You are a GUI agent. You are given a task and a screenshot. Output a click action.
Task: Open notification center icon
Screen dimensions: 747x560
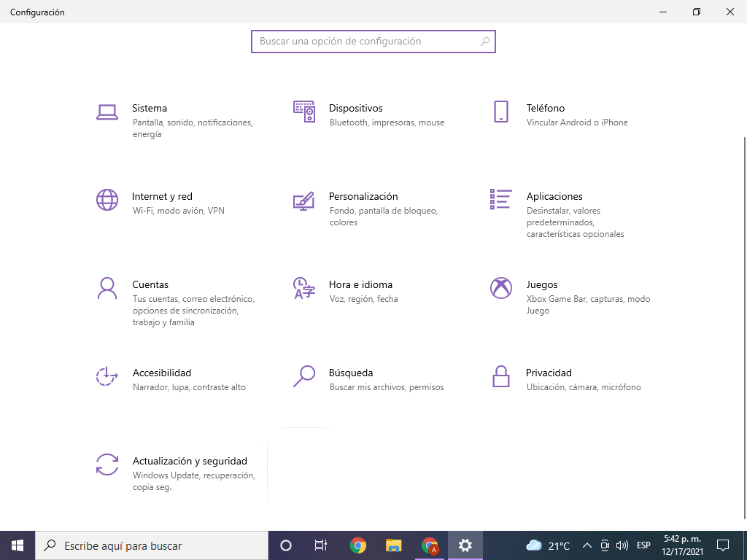pos(723,545)
